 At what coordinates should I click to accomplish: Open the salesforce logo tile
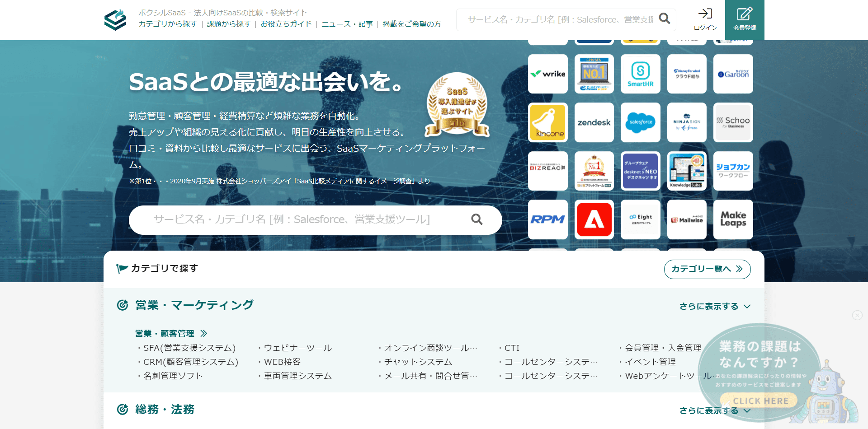[641, 122]
